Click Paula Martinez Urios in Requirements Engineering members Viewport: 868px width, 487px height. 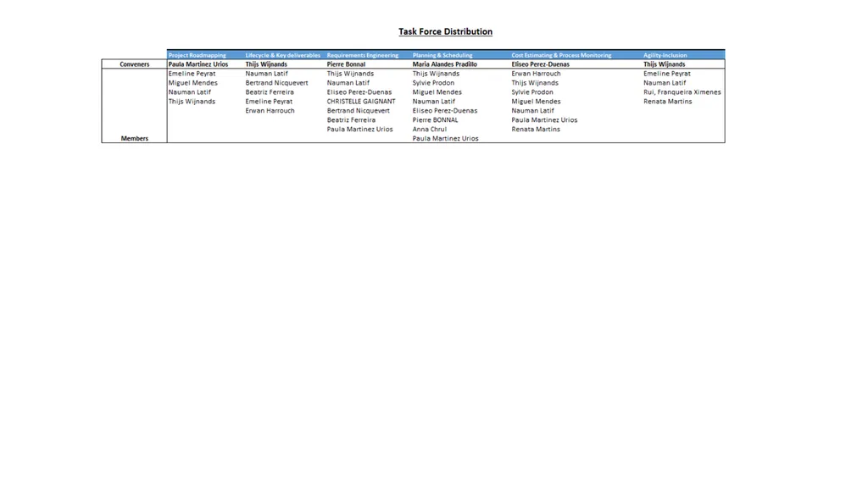359,130
